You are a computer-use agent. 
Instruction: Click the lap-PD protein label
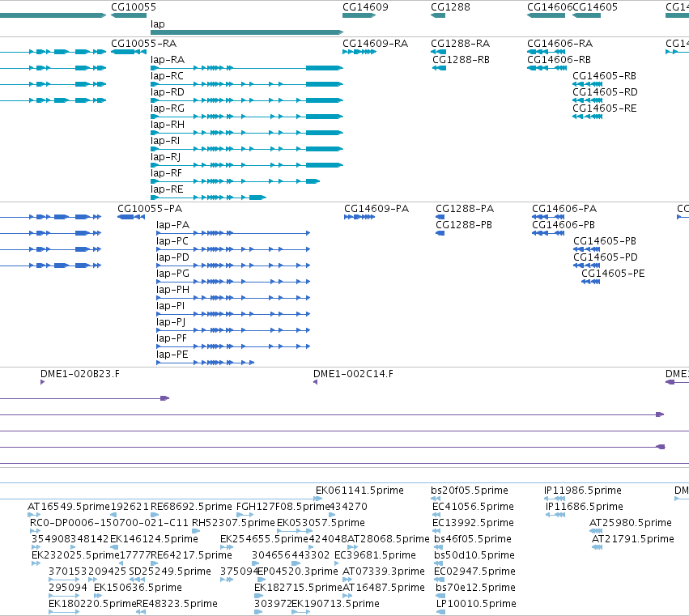pyautogui.click(x=172, y=257)
